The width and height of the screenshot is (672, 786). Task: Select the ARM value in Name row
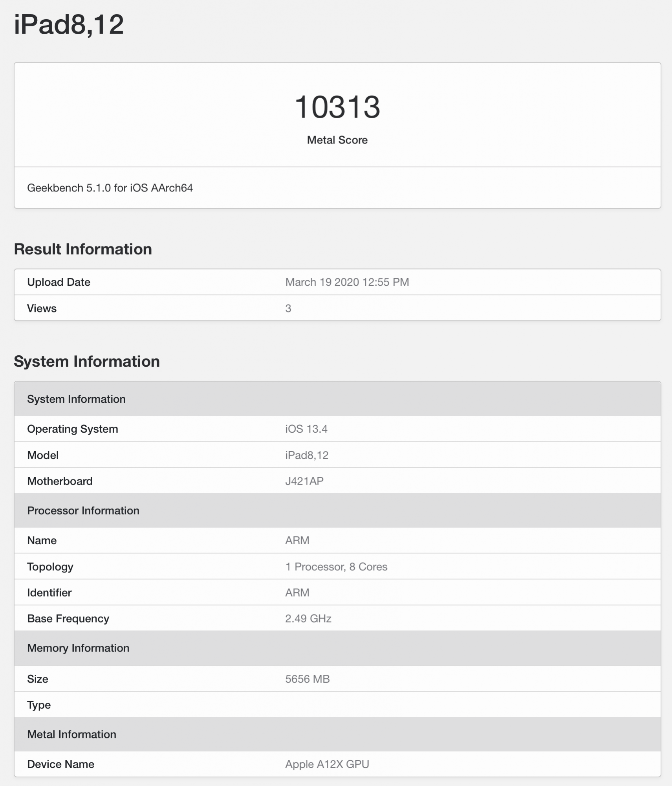click(297, 540)
